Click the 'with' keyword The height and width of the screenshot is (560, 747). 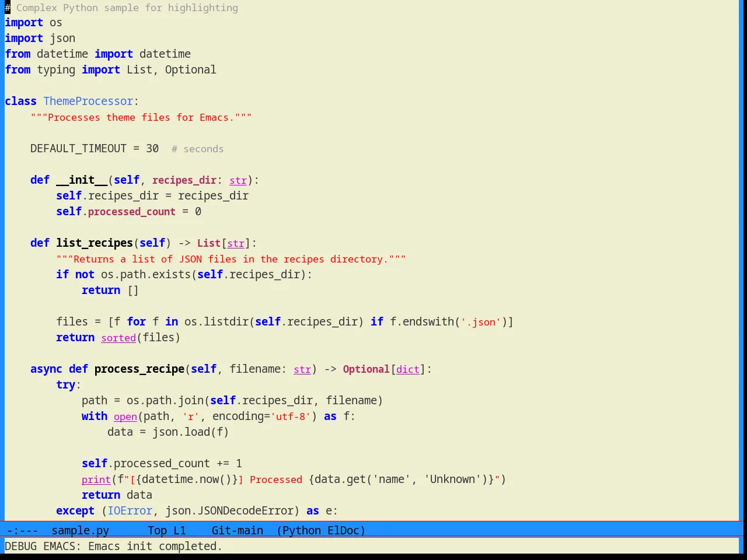95,416
